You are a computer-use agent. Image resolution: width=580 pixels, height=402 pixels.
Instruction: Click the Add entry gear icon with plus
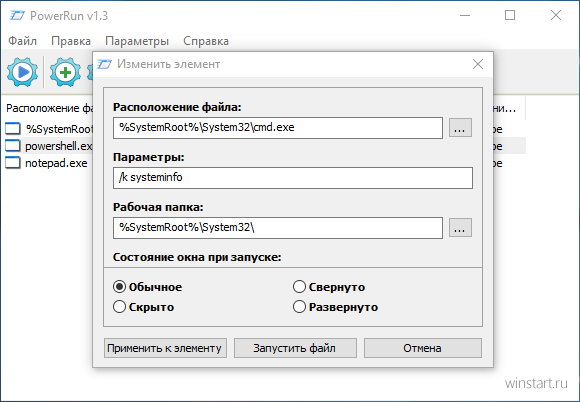[x=65, y=72]
